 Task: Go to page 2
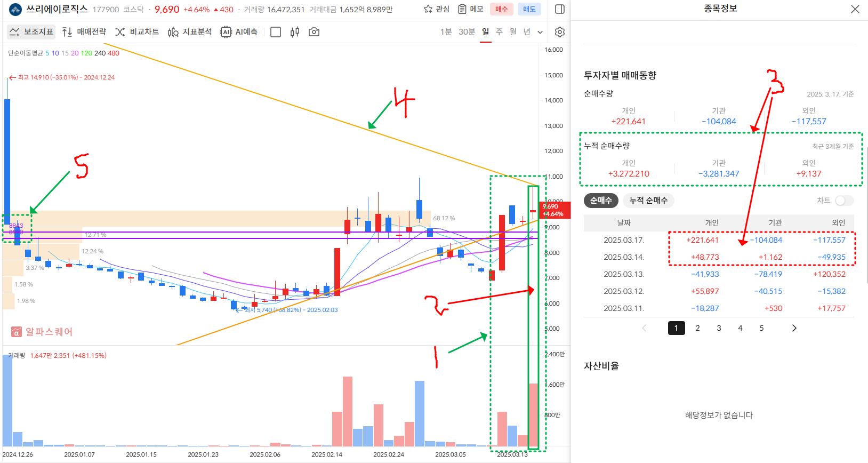(x=697, y=328)
